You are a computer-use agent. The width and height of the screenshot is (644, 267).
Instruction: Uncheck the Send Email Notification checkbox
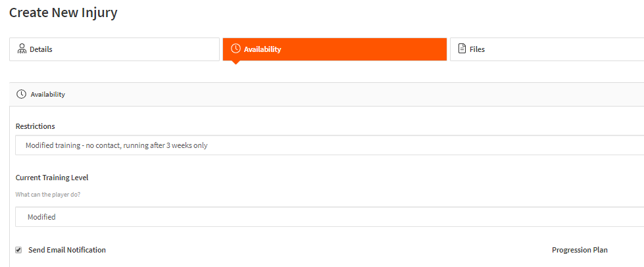(x=18, y=250)
